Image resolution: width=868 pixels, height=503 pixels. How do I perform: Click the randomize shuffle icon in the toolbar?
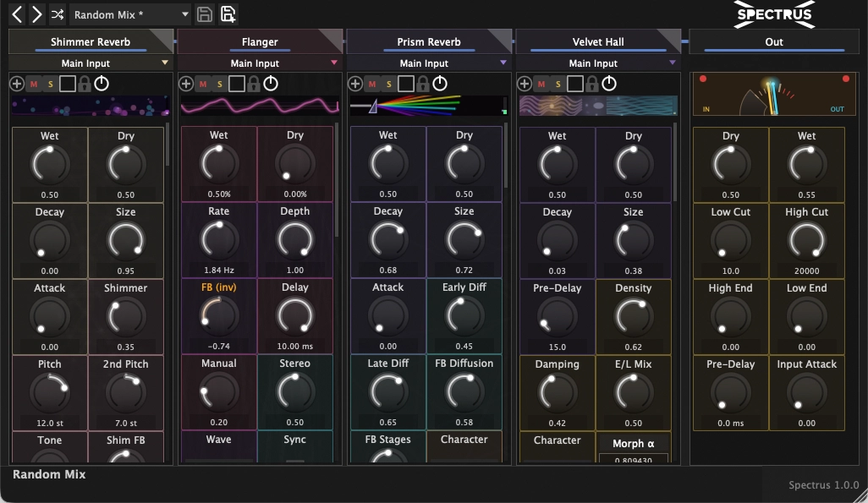coord(56,14)
